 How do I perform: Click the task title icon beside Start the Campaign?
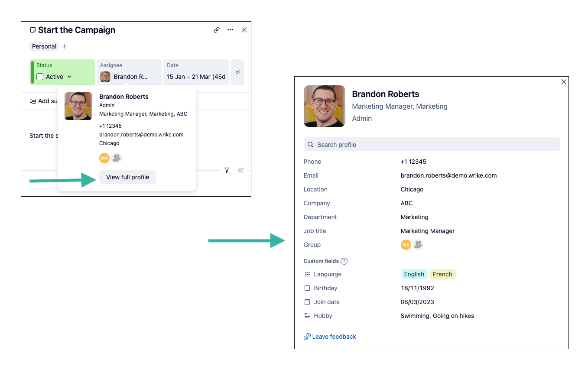click(33, 30)
